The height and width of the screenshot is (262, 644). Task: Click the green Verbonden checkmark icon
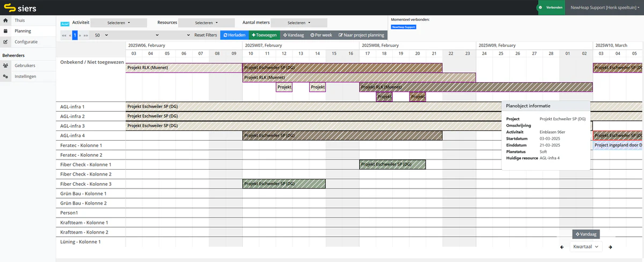540,8
